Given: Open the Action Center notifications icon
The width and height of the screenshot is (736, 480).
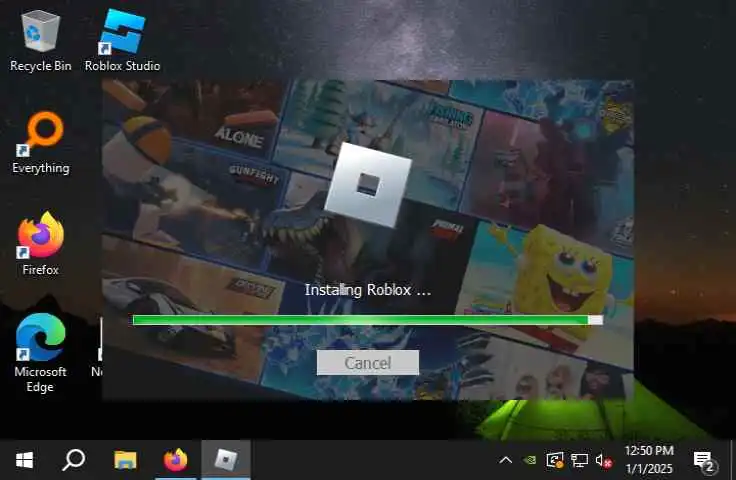Looking at the screenshot, I should click(x=704, y=461).
